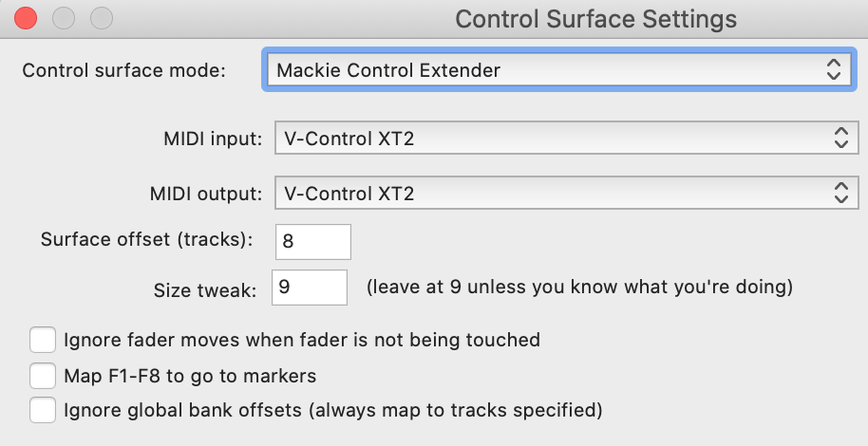The image size is (868, 446).
Task: Click the up-down chevrons on Control surface mode
Action: (833, 69)
